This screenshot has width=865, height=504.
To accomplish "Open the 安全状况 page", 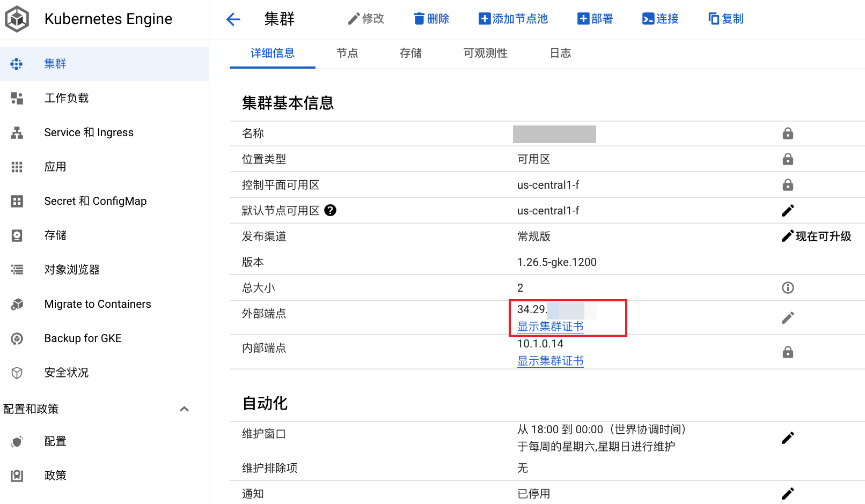I will tap(67, 372).
